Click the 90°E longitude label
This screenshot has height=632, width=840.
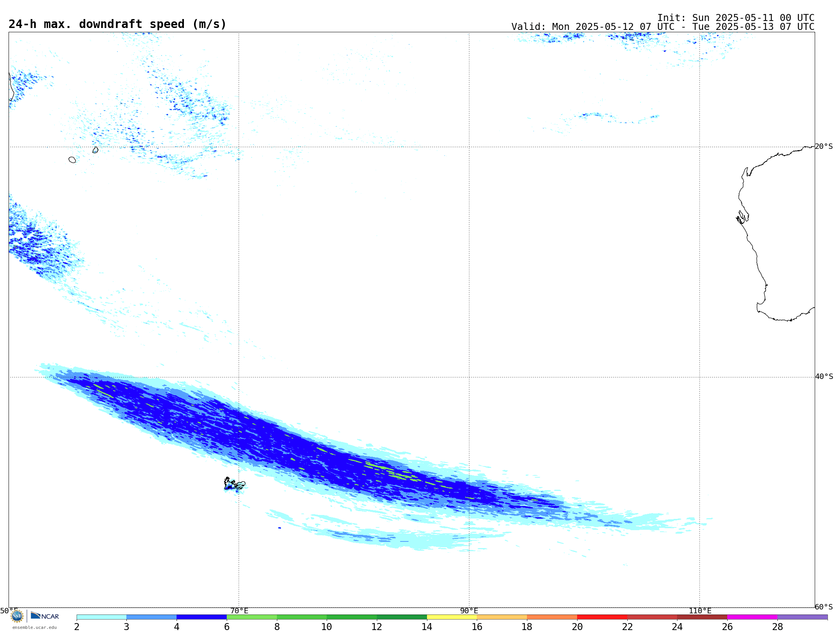(x=469, y=611)
